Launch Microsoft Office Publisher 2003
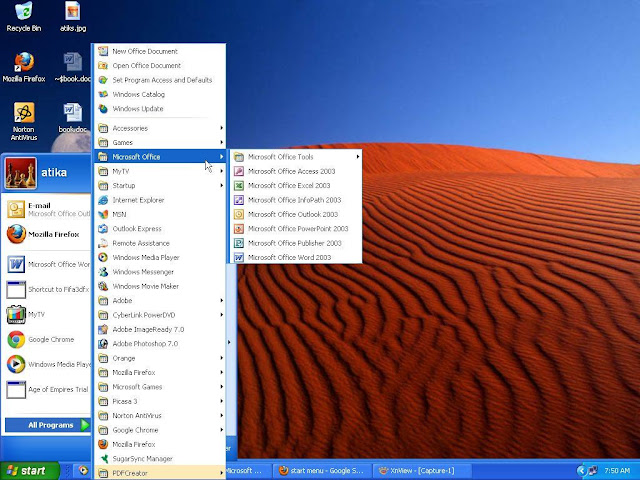Viewport: 640px width, 480px height. pos(296,243)
